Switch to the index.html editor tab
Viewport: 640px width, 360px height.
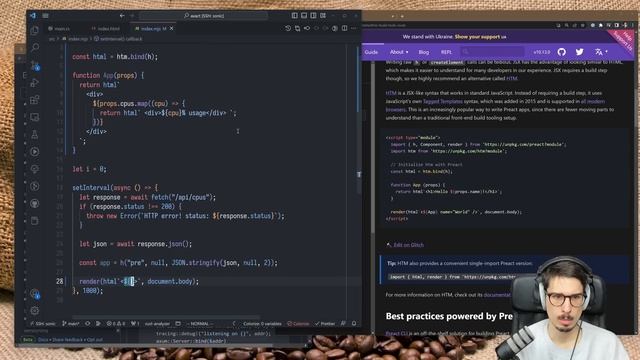point(107,29)
